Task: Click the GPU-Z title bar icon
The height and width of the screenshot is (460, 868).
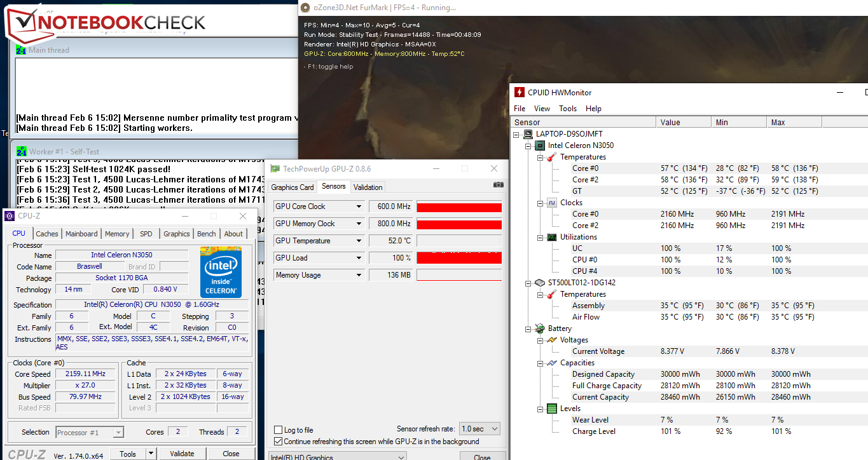Action: (275, 168)
